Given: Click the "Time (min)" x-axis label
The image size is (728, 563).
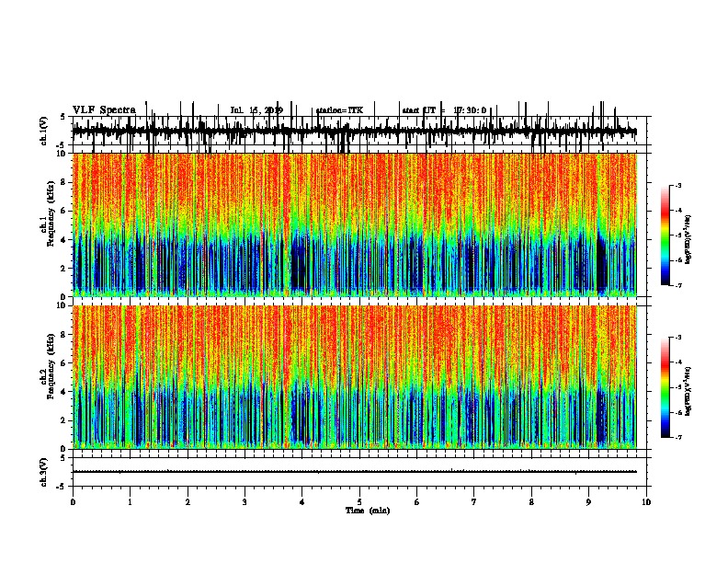Looking at the screenshot, I should (x=368, y=511).
